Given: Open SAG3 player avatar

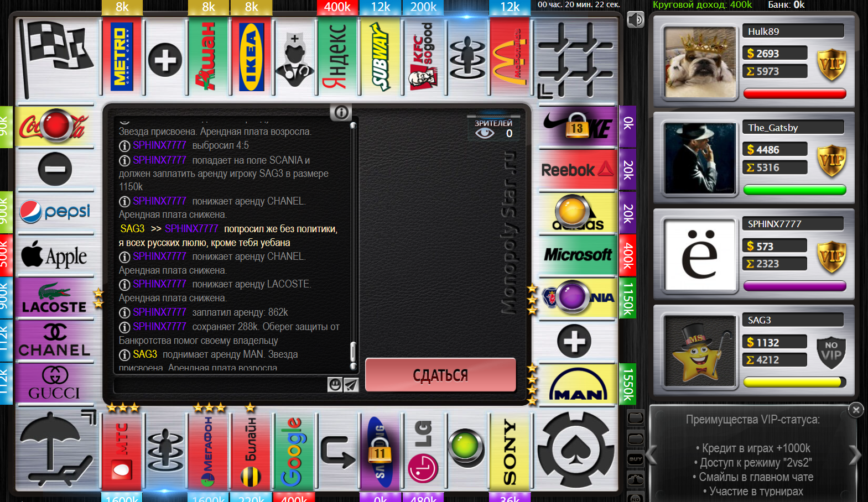Looking at the screenshot, I should coord(699,351).
